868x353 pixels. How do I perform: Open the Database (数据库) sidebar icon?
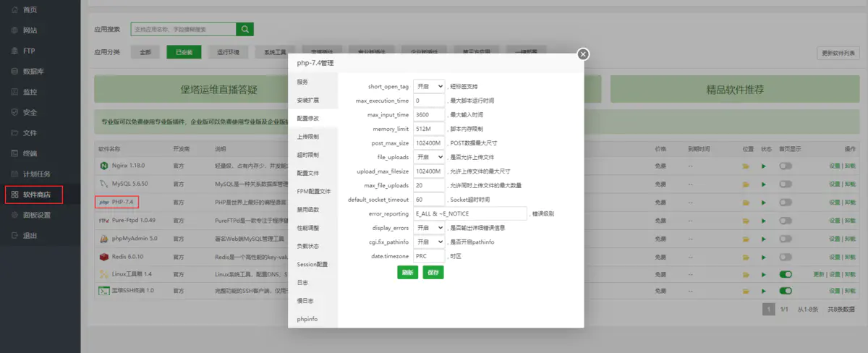coord(14,72)
